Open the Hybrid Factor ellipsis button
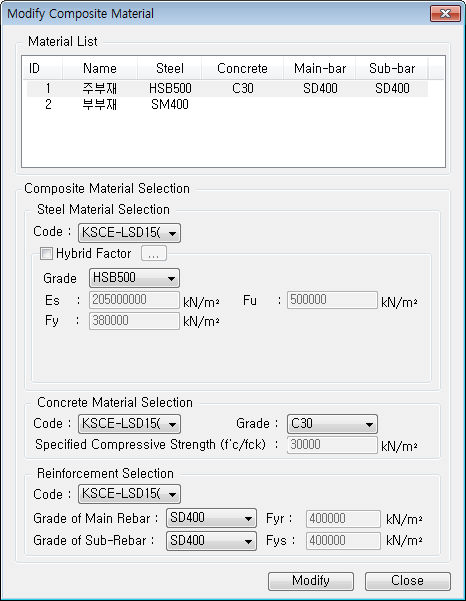The height and width of the screenshot is (601, 466). point(154,253)
